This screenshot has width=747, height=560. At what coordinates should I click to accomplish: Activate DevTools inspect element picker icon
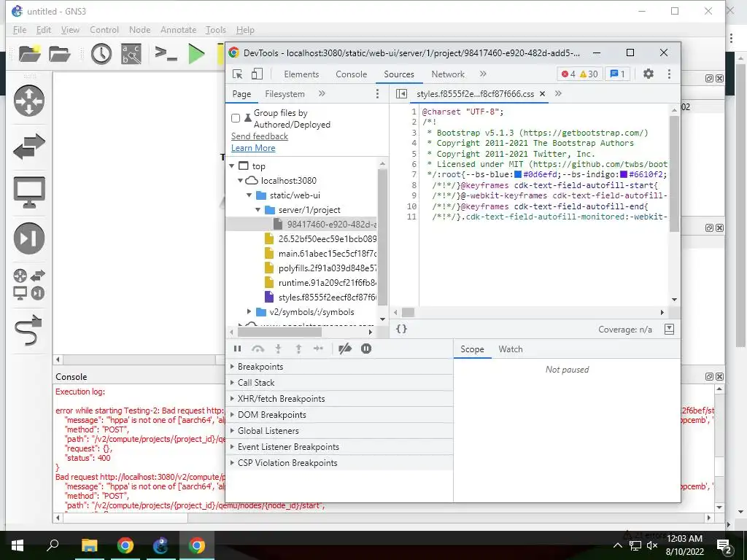coord(237,74)
